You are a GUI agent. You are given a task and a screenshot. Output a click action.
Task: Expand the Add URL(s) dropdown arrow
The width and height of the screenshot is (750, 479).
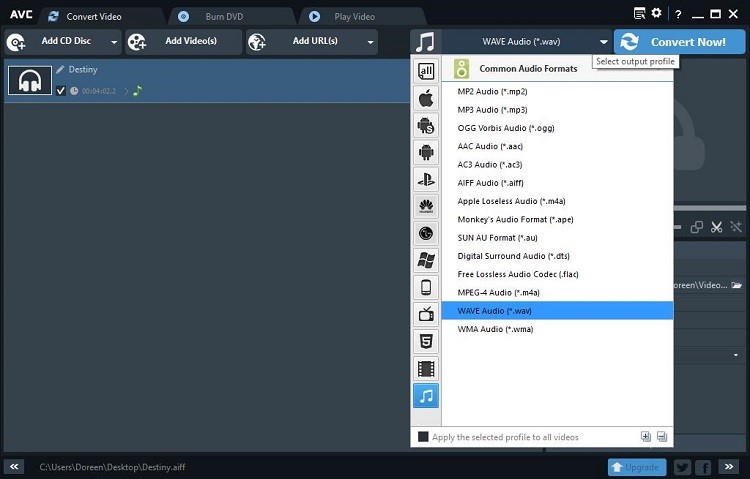370,42
